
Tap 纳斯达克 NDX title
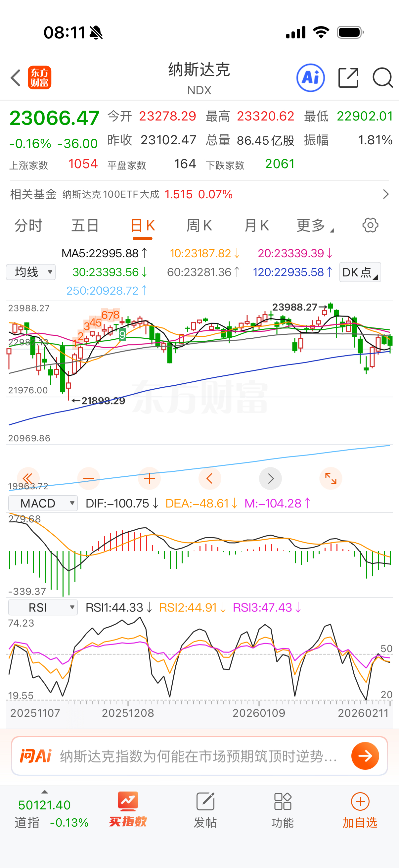click(x=199, y=78)
